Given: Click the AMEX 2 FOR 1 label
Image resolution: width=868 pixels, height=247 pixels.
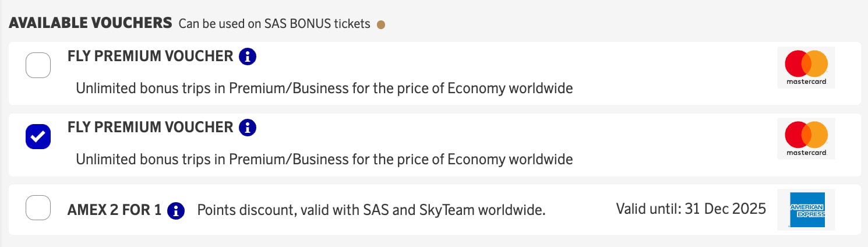Looking at the screenshot, I should coord(114,210).
